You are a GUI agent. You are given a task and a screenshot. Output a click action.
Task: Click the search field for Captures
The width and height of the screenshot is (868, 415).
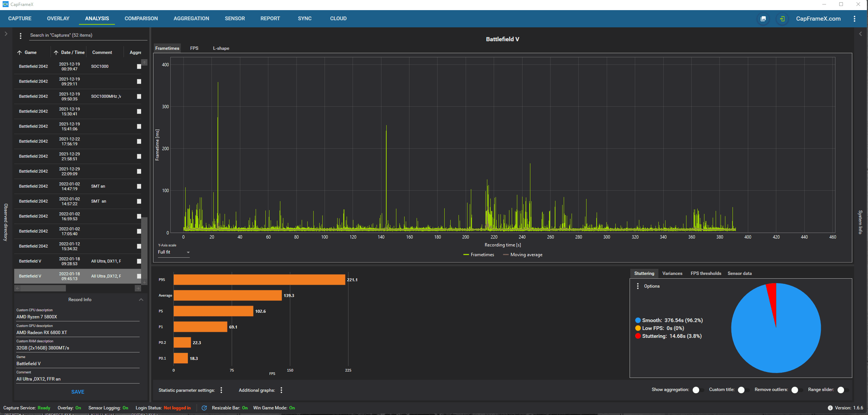pyautogui.click(x=88, y=35)
